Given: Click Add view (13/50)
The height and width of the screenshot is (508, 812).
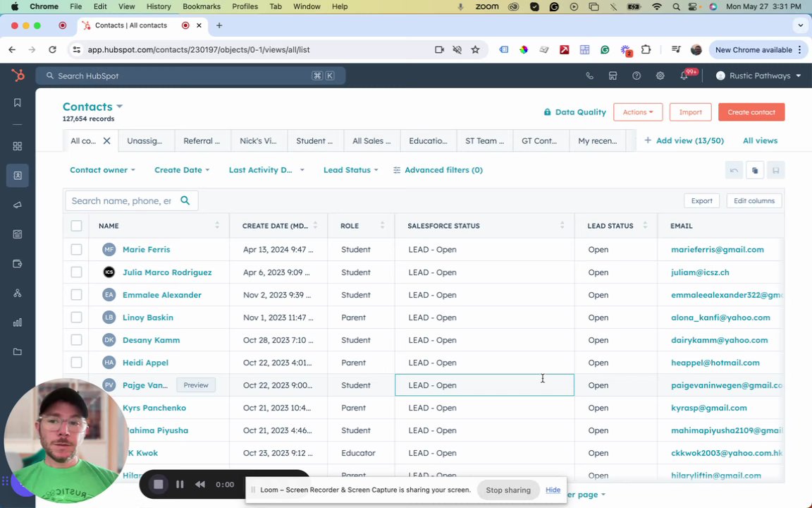Looking at the screenshot, I should pyautogui.click(x=684, y=140).
